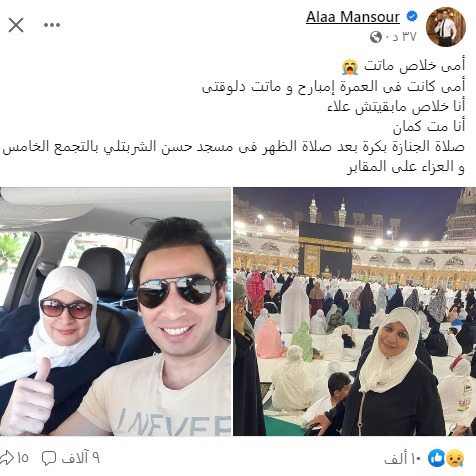This screenshot has height=476, width=476.
Task: Click the crying emoji in the post text
Action: [x=349, y=67]
